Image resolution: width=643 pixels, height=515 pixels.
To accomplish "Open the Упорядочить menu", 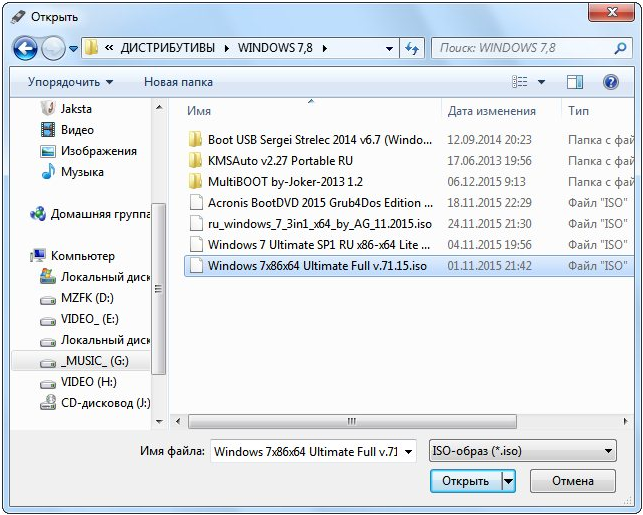I will pyautogui.click(x=70, y=82).
